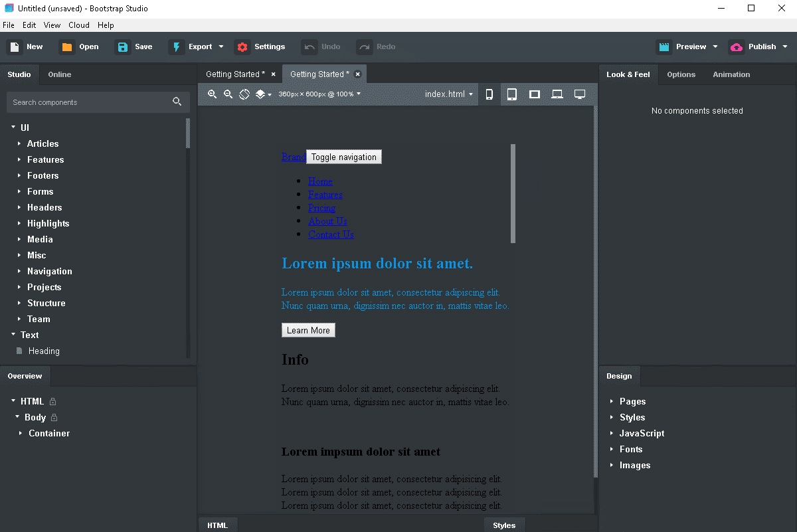The width and height of the screenshot is (797, 532).
Task: Switch to the Online components tab
Action: point(60,74)
